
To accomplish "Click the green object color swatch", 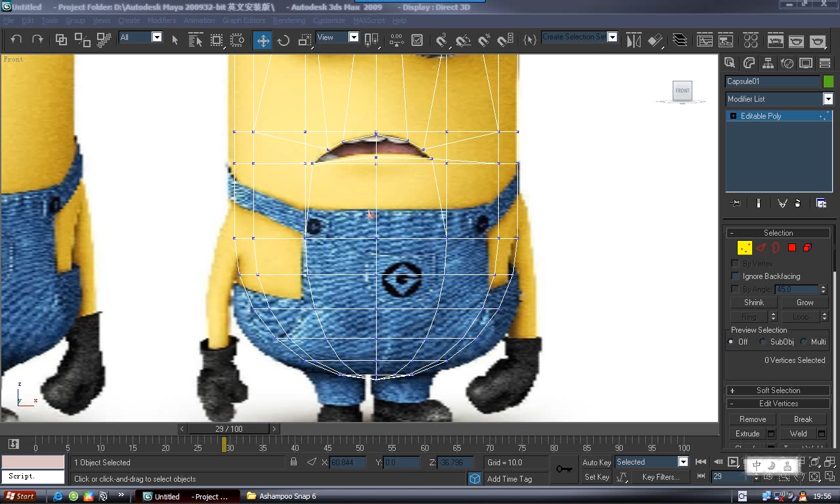I will [x=828, y=81].
